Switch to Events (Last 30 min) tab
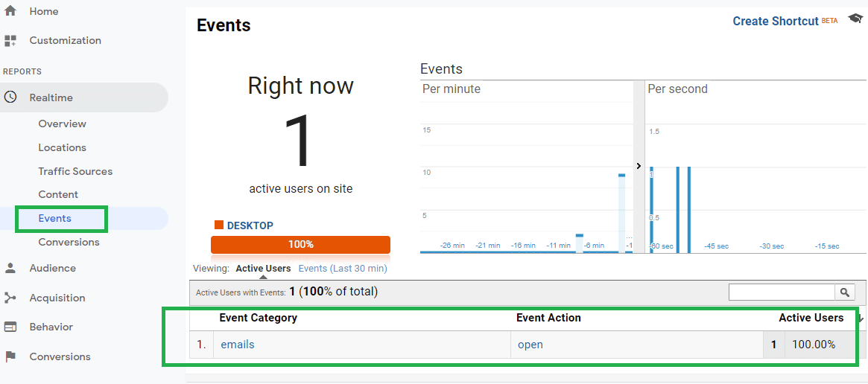Image resolution: width=868 pixels, height=384 pixels. pos(343,269)
